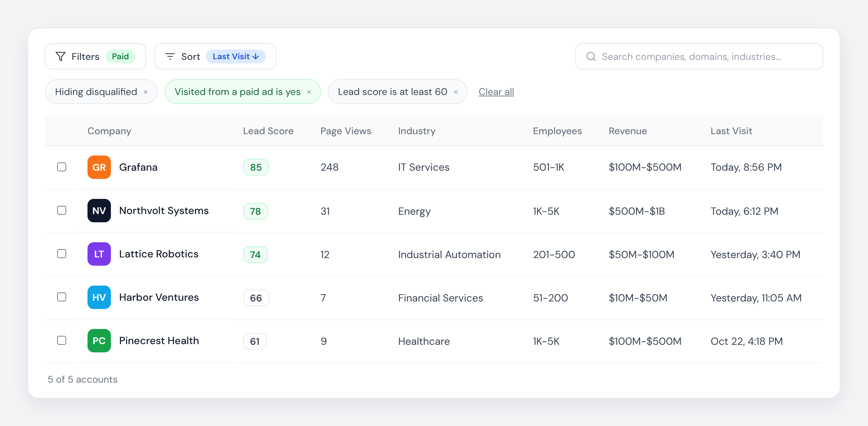Focus the search companies input field
Viewport: 868px width, 426px height.
(699, 56)
